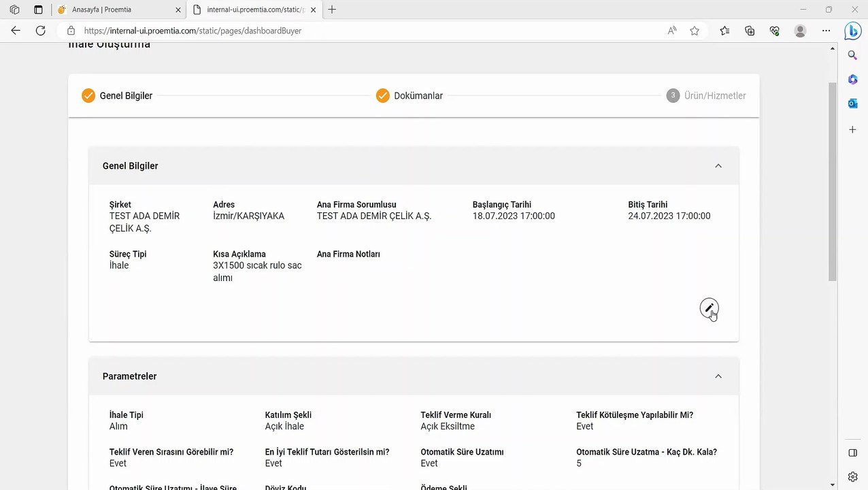Image resolution: width=868 pixels, height=490 pixels.
Task: Open the Outlook sidebar icon
Action: point(852,103)
